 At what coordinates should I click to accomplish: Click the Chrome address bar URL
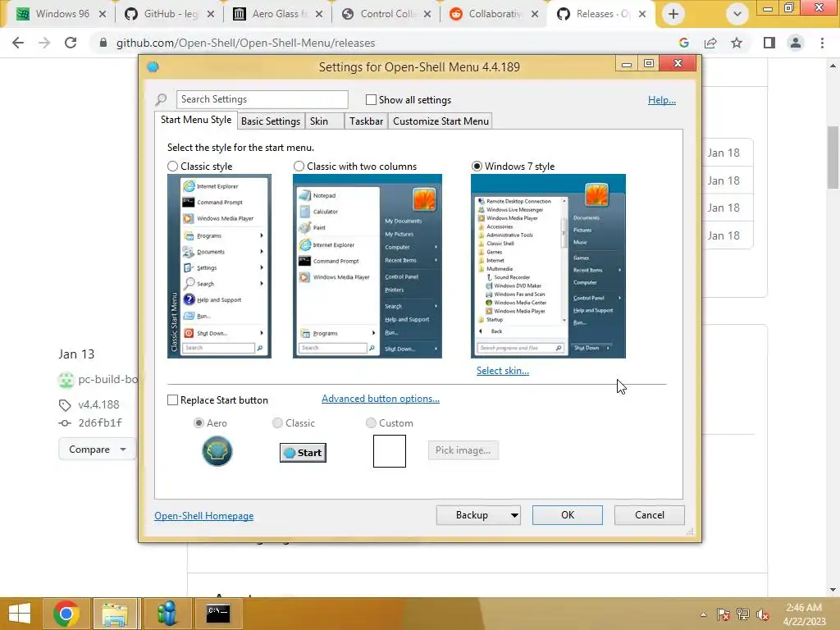(x=245, y=43)
